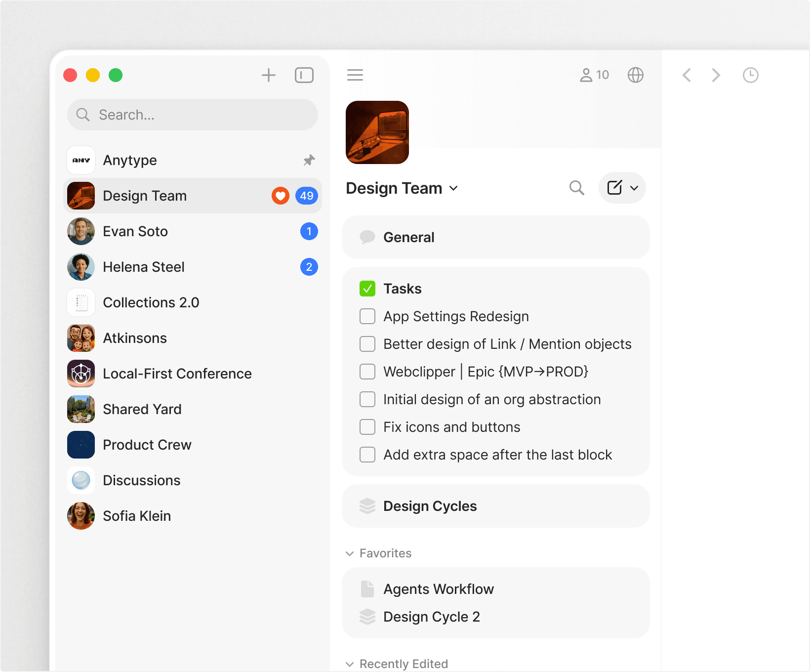
Task: Check the Webclipper Epic task
Action: (x=367, y=372)
